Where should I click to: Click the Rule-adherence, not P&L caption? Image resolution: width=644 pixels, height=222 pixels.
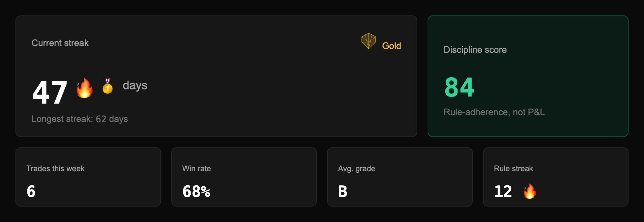494,112
